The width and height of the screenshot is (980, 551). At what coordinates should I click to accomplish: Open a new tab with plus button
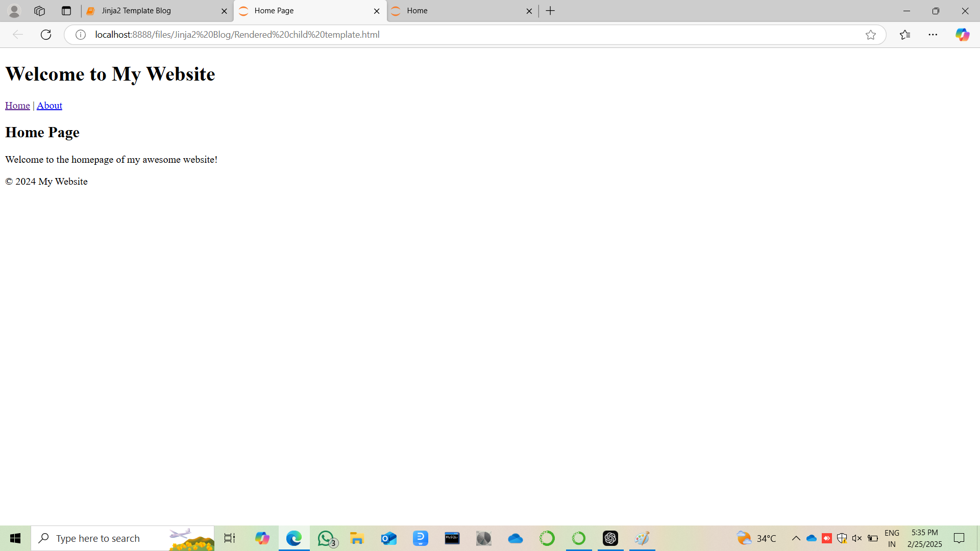[x=550, y=11]
